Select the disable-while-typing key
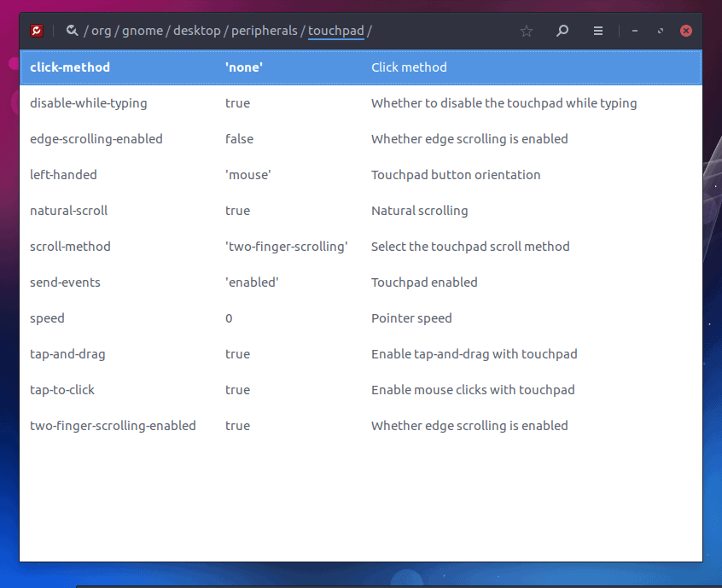This screenshot has width=722, height=588. tap(89, 103)
